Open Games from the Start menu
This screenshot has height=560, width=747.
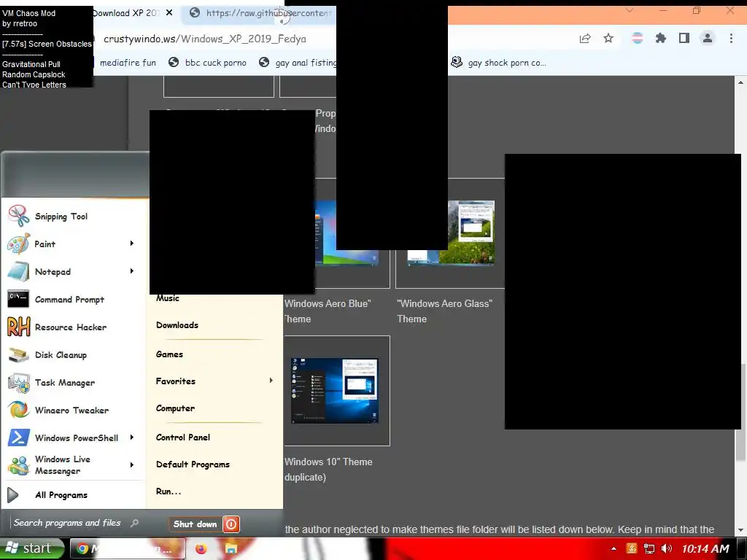click(x=169, y=354)
